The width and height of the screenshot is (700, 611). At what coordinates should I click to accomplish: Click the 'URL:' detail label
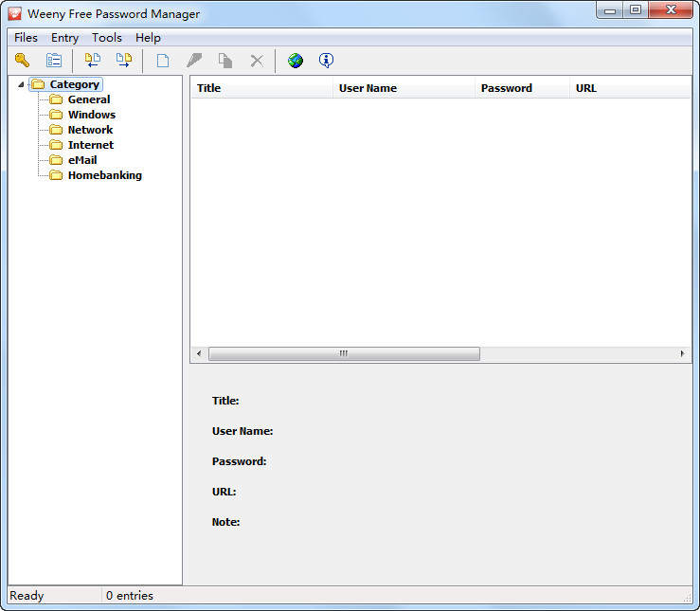click(x=224, y=492)
